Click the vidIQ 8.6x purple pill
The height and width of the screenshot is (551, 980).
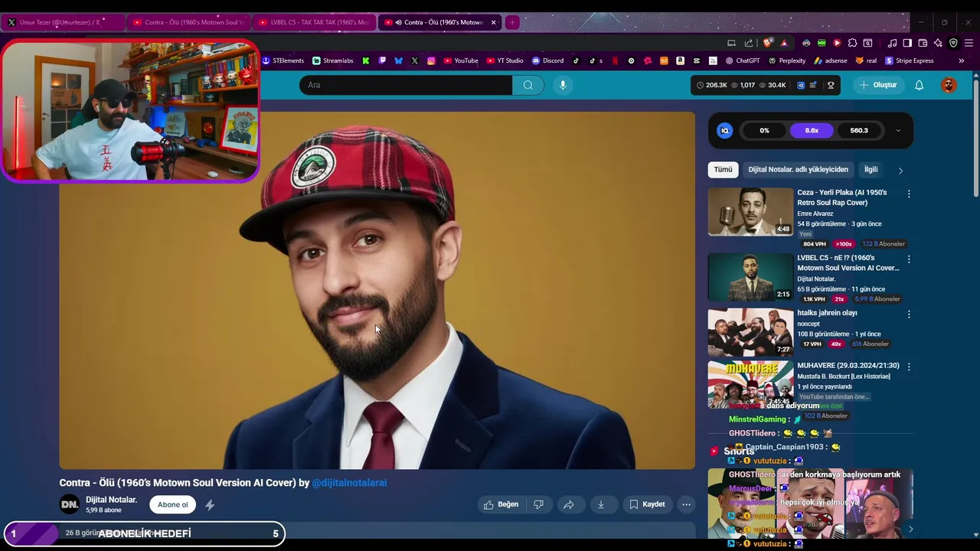coord(812,131)
